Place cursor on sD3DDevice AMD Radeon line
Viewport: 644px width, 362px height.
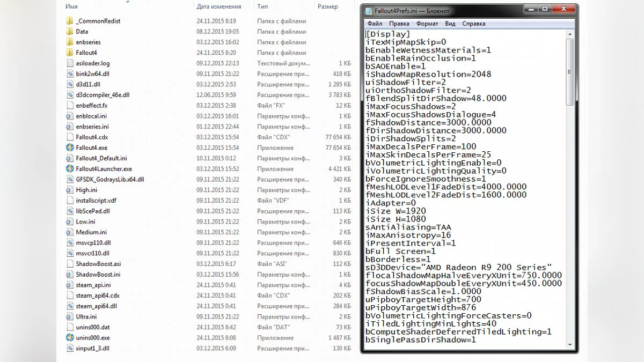click(x=459, y=267)
